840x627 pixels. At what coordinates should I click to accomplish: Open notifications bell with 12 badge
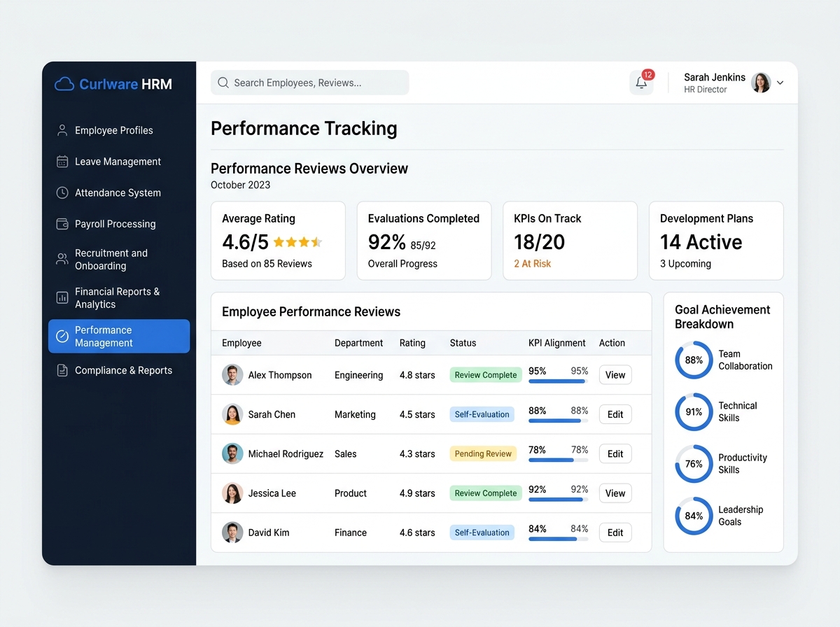pyautogui.click(x=641, y=82)
